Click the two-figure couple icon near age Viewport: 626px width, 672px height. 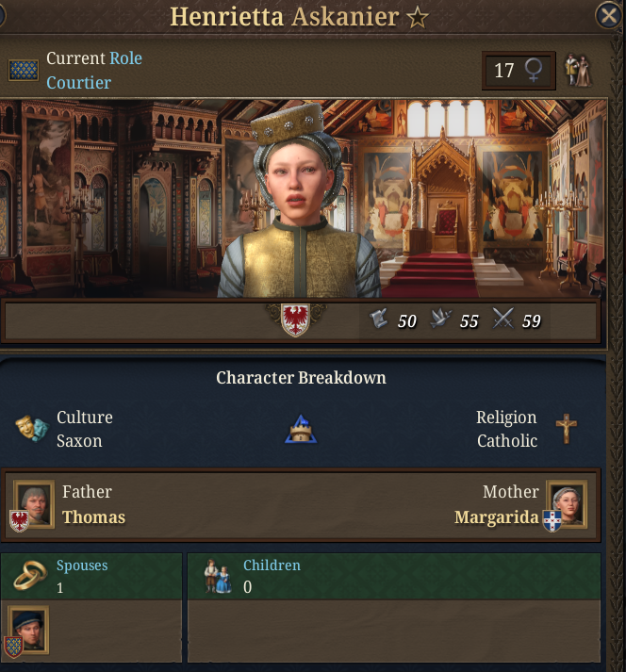[x=578, y=70]
